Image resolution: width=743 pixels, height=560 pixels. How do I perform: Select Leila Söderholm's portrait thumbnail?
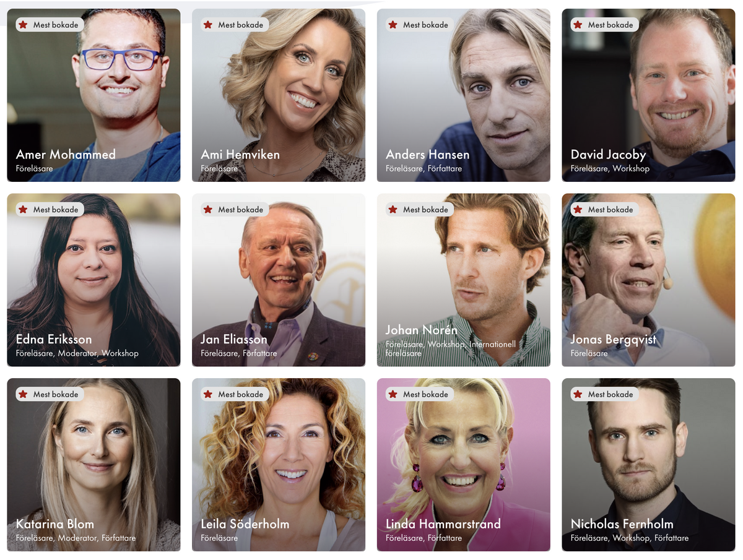279,465
